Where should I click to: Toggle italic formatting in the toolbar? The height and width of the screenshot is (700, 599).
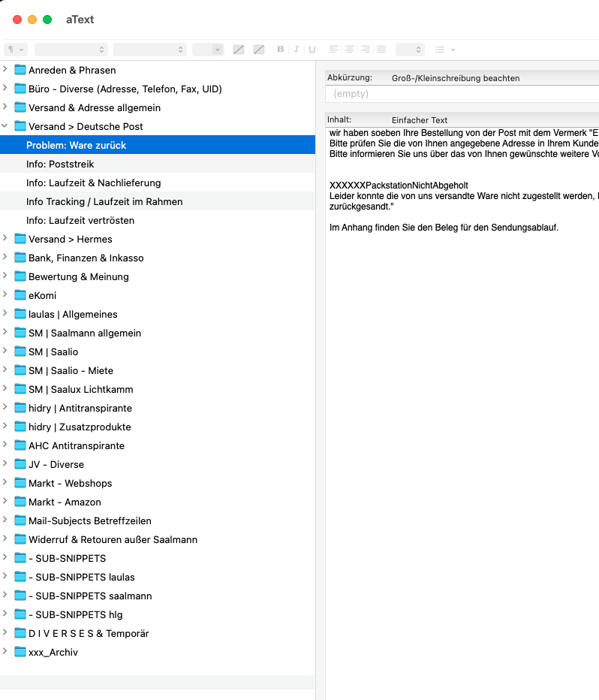coord(296,50)
